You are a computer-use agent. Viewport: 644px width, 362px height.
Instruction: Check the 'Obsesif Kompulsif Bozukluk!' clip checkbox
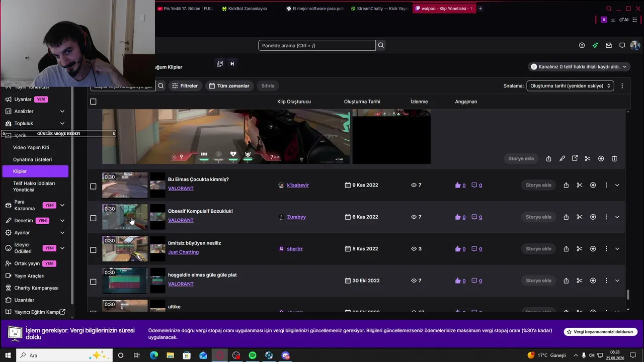coord(93,218)
